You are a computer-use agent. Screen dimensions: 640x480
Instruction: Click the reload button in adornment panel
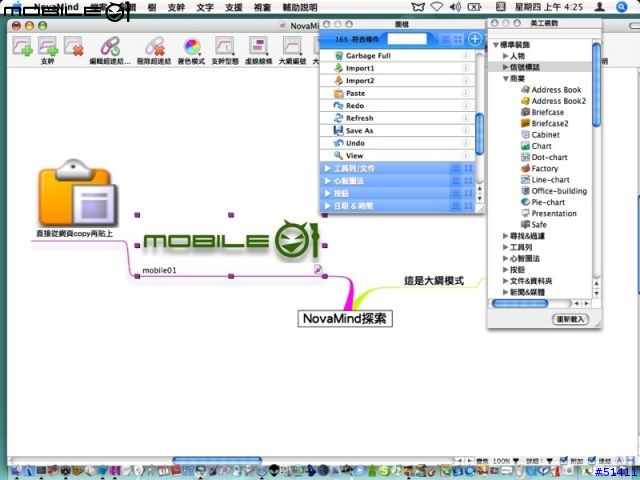pos(570,319)
